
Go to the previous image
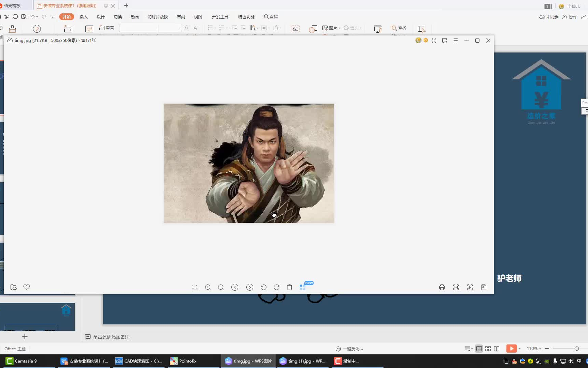(x=235, y=287)
